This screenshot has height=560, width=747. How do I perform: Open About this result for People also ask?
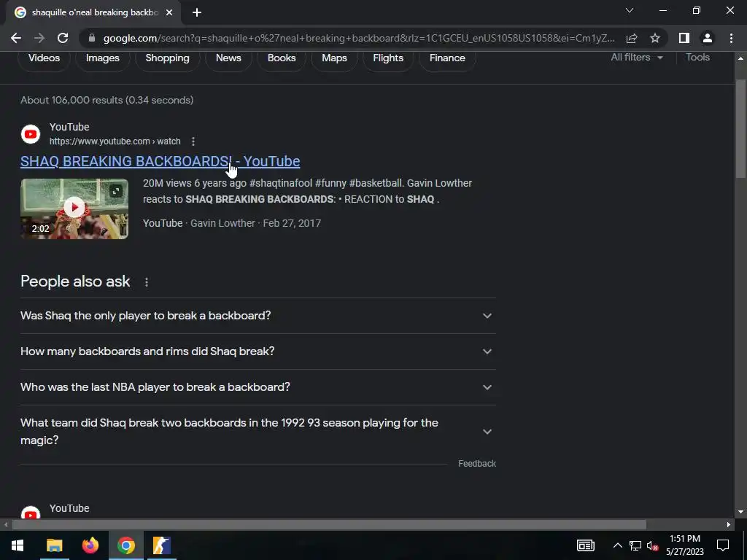[x=146, y=282]
